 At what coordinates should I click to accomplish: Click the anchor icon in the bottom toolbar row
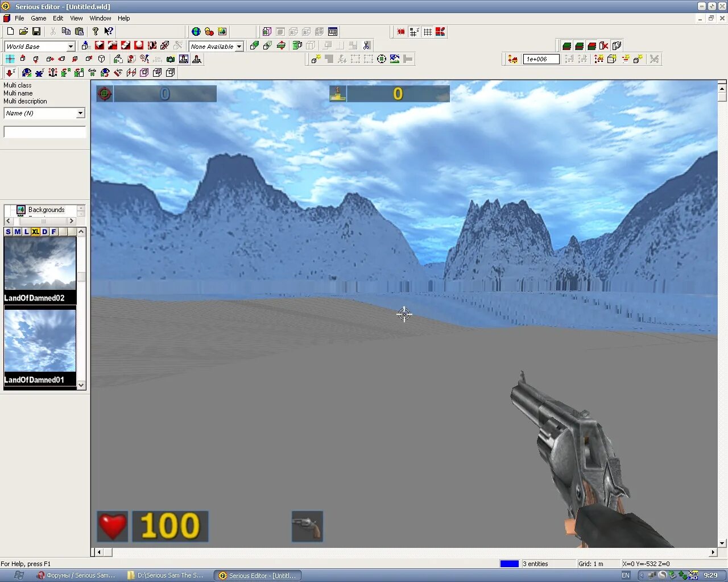click(x=53, y=72)
